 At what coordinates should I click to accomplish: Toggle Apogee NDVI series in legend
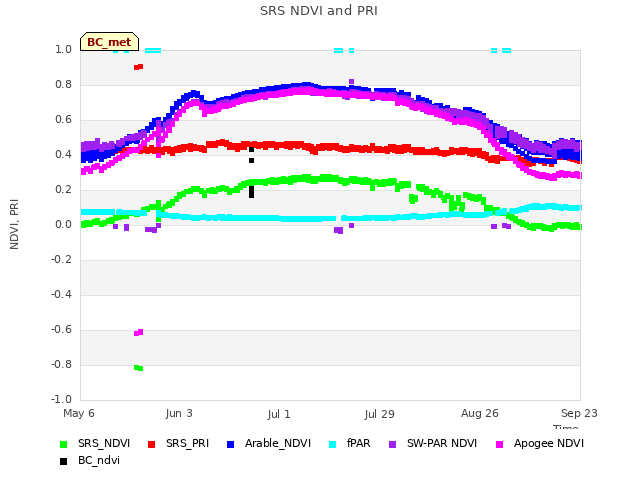540,444
